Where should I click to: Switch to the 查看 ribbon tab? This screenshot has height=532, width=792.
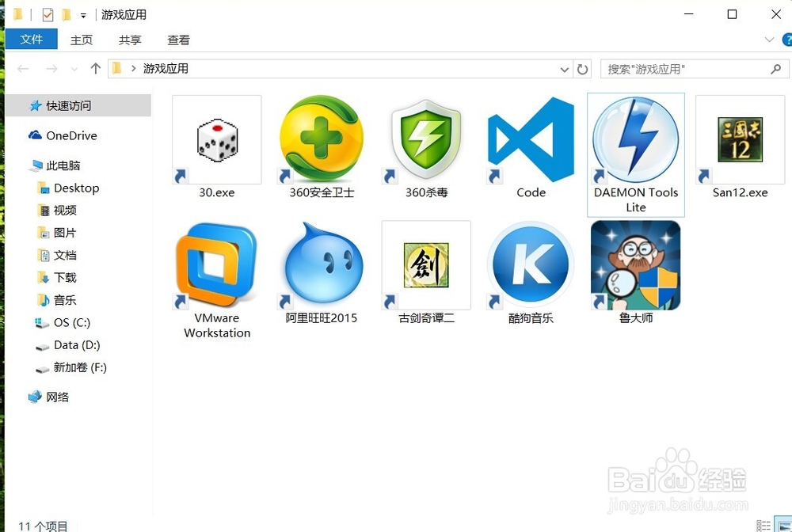tap(178, 40)
